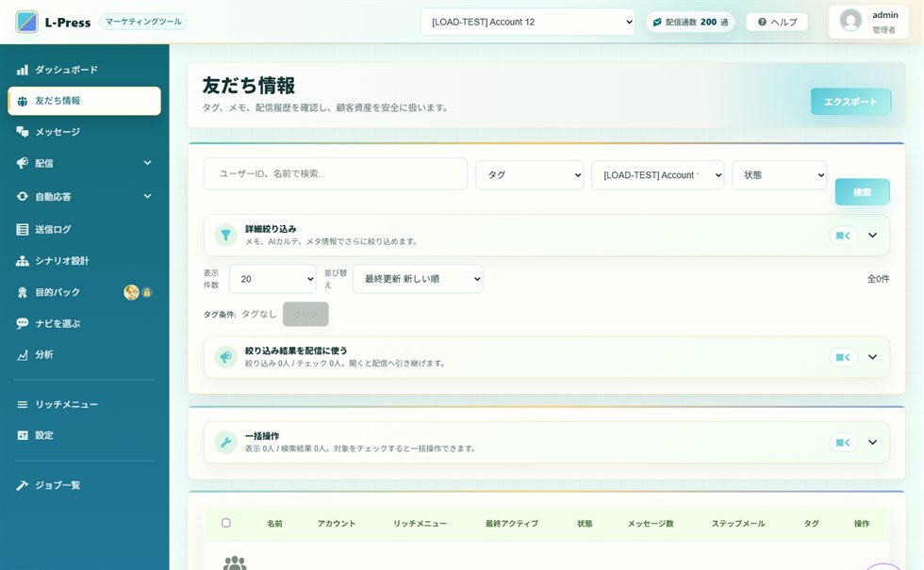Screen dimensions: 924x570
Task: Open the ダッシュボード menu item
Action: (84, 70)
